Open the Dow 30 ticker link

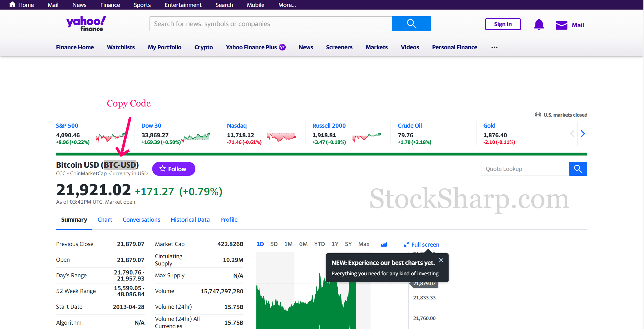pyautogui.click(x=151, y=126)
